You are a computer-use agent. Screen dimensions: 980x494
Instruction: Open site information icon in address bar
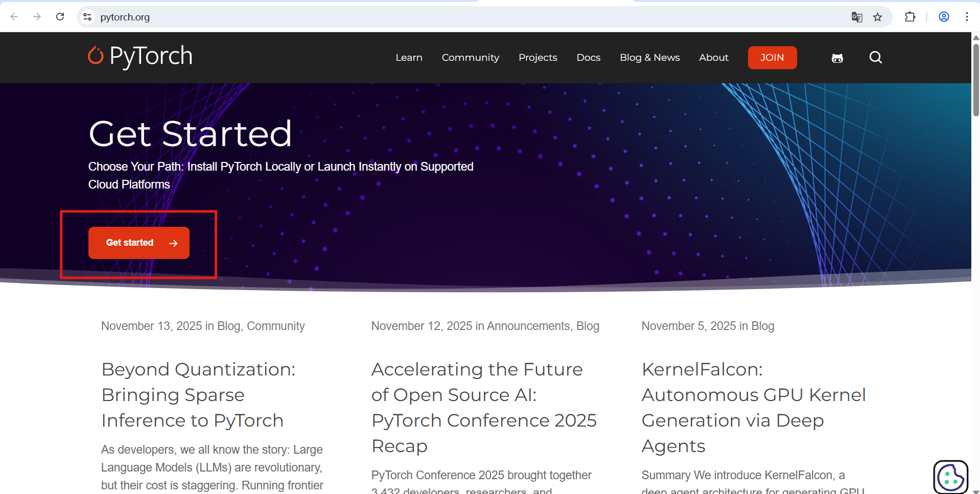point(87,17)
